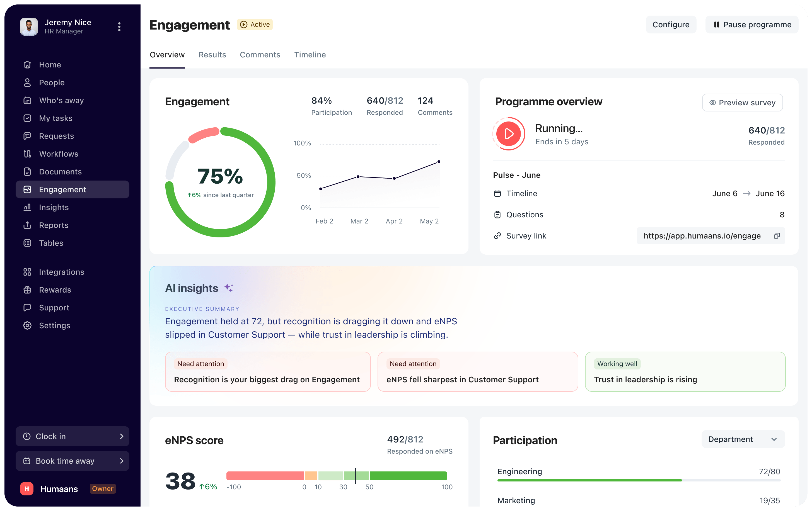Open the Insights bar chart icon
812x511 pixels.
click(x=27, y=208)
